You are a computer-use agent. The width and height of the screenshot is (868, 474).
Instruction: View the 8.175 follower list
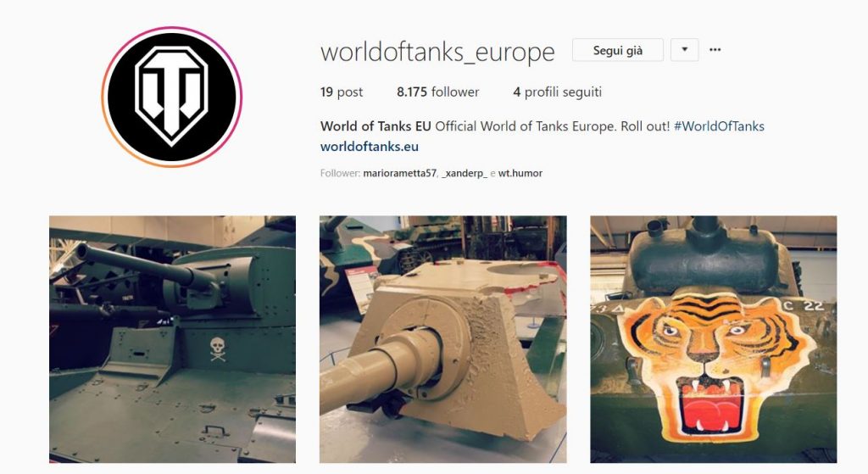(437, 92)
